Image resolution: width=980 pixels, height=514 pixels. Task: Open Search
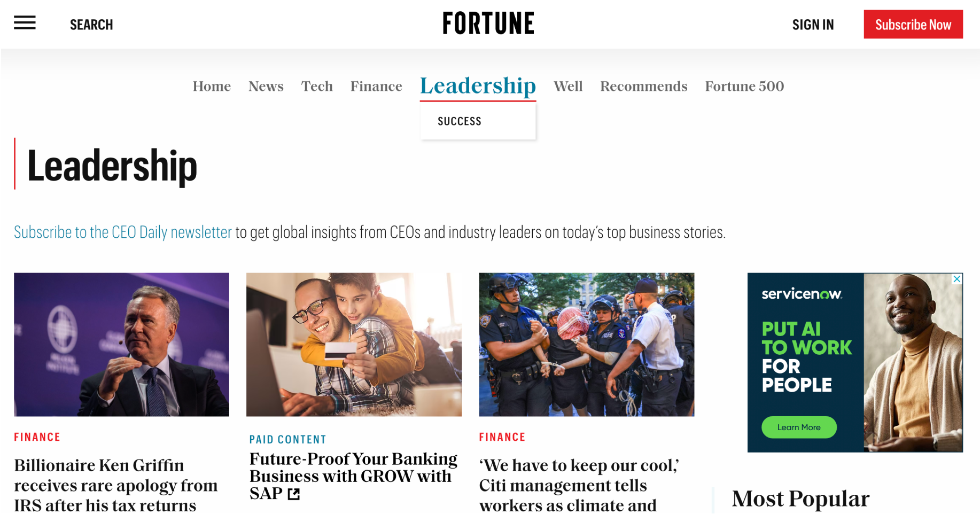91,25
